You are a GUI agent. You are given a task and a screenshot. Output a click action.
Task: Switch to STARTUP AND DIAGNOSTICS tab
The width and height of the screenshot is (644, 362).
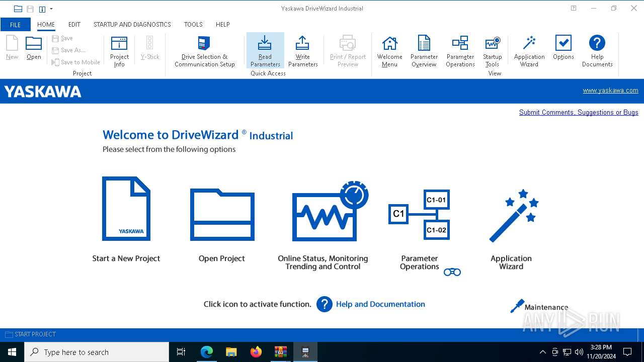pos(132,24)
